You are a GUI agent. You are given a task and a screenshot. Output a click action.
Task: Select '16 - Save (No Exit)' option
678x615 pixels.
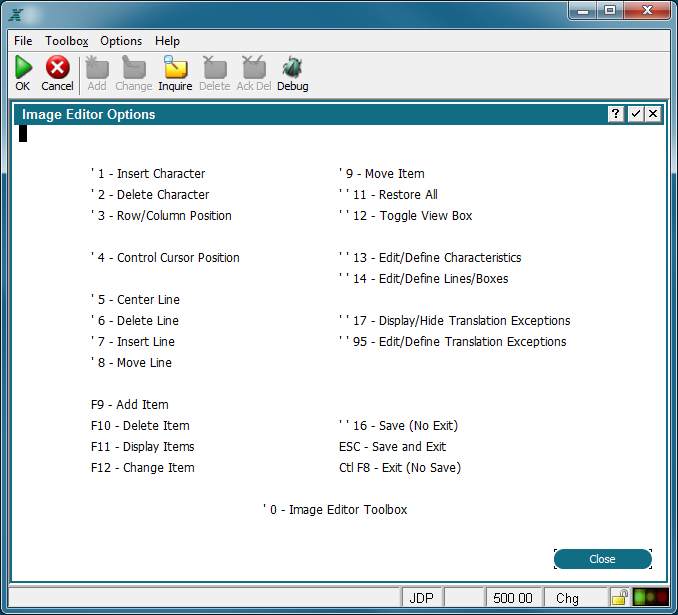pyautogui.click(x=398, y=426)
